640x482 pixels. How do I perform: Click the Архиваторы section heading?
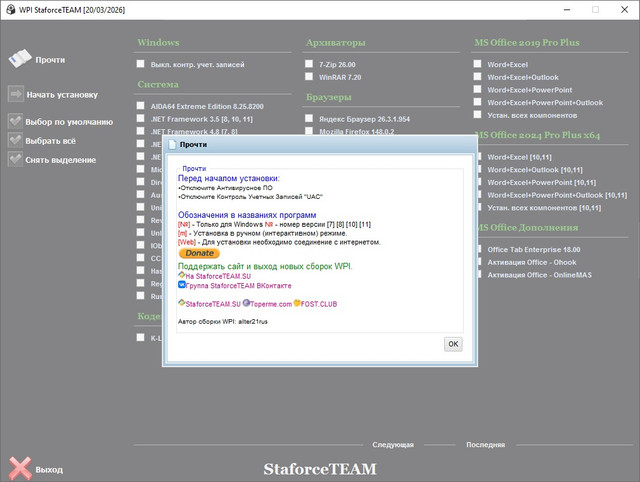coord(336,42)
